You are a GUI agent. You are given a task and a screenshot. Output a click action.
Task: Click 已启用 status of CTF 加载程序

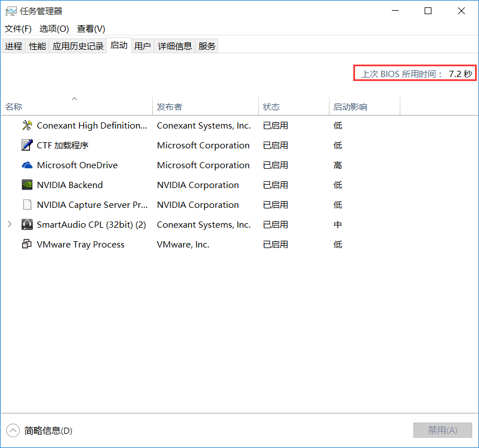[x=275, y=146]
